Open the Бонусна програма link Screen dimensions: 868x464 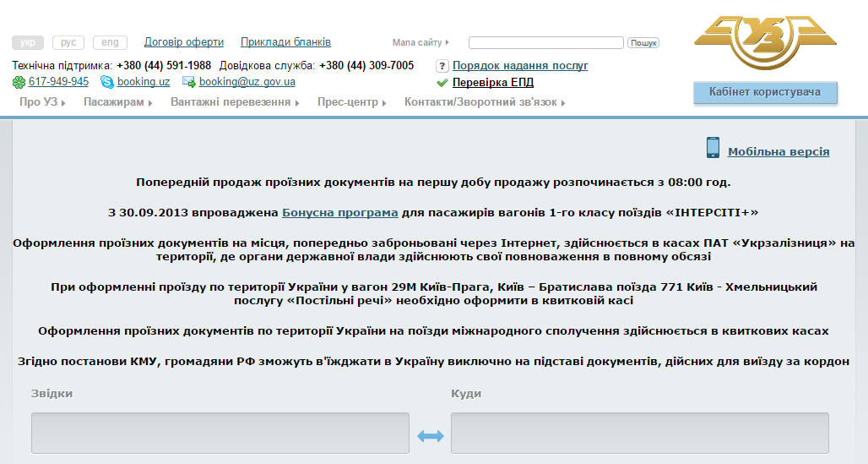(339, 213)
